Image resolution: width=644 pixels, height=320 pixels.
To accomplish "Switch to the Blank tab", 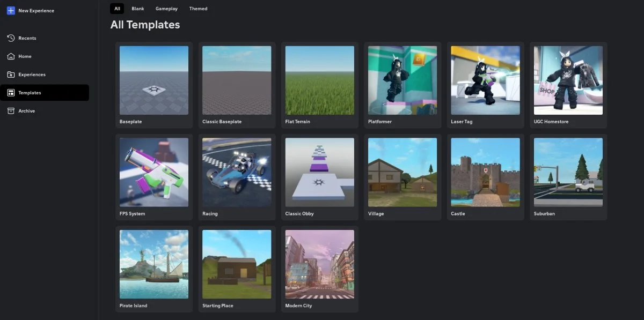I will [x=138, y=9].
